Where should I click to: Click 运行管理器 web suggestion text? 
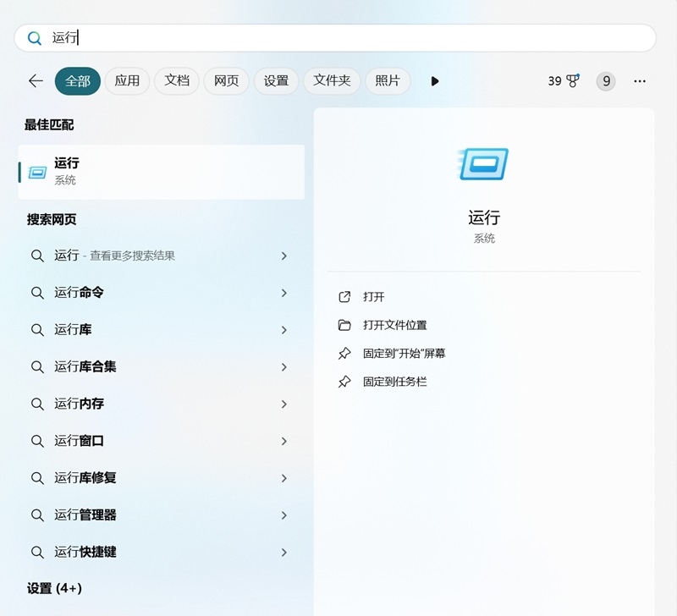coord(85,515)
